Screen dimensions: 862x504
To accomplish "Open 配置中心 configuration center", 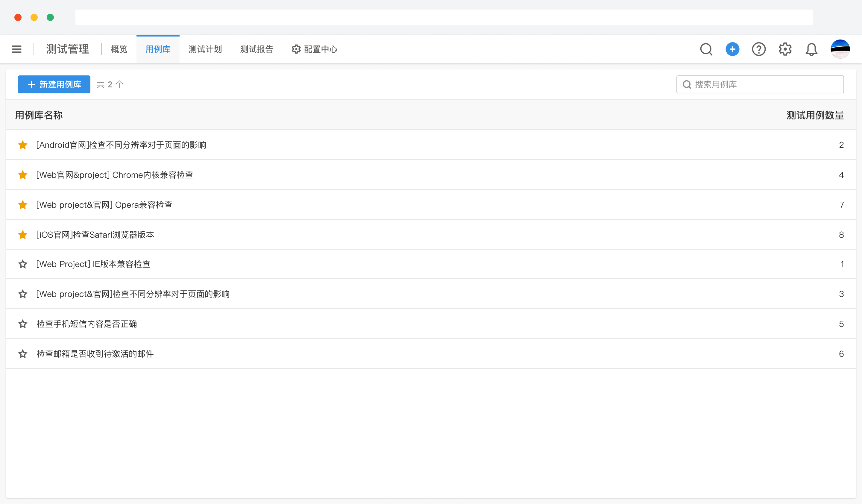I will click(314, 49).
